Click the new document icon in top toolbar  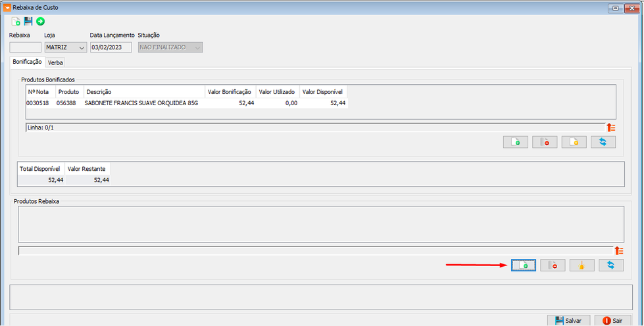pyautogui.click(x=16, y=21)
